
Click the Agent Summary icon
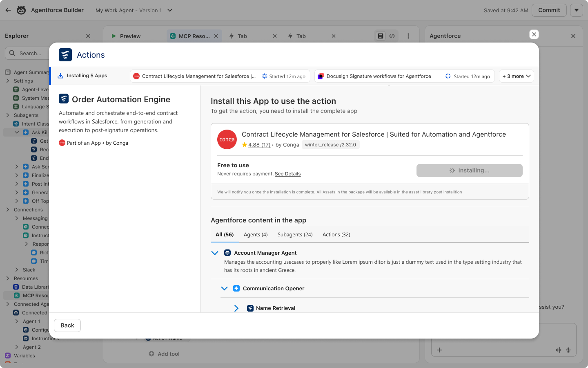point(8,72)
